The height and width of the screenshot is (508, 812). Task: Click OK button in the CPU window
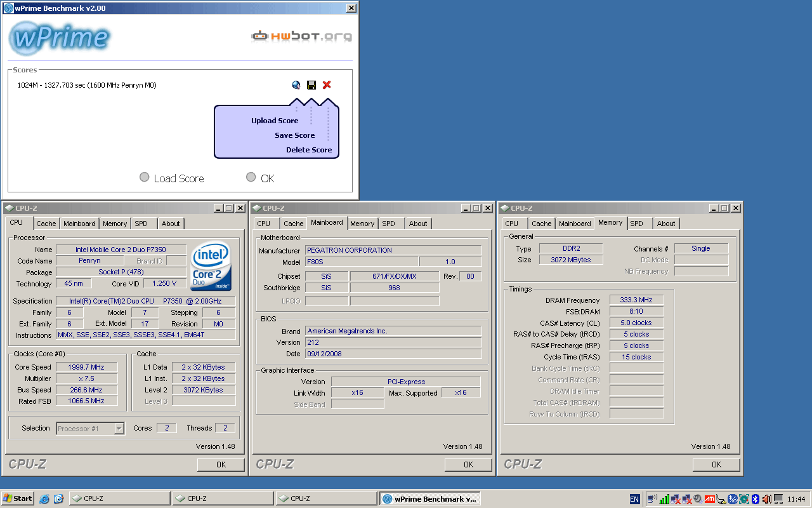tap(221, 465)
